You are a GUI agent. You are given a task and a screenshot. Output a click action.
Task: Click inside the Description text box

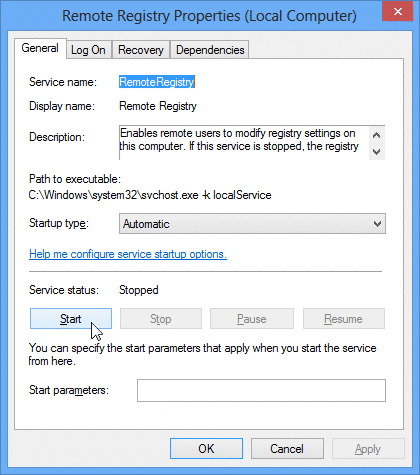pos(244,143)
